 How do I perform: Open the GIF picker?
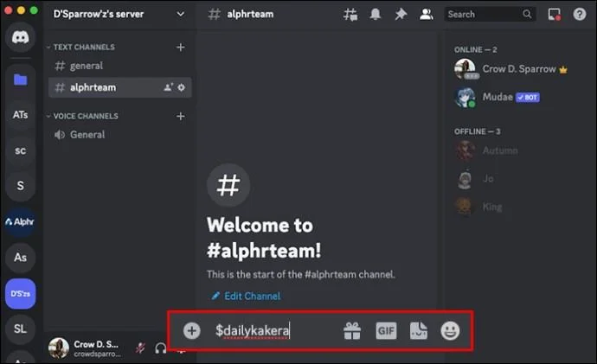point(386,330)
